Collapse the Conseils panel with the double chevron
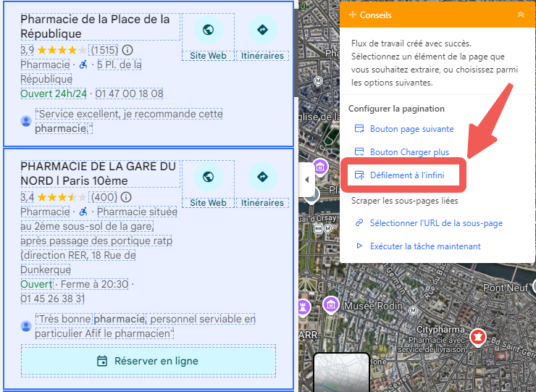The width and height of the screenshot is (536, 392). coord(521,14)
